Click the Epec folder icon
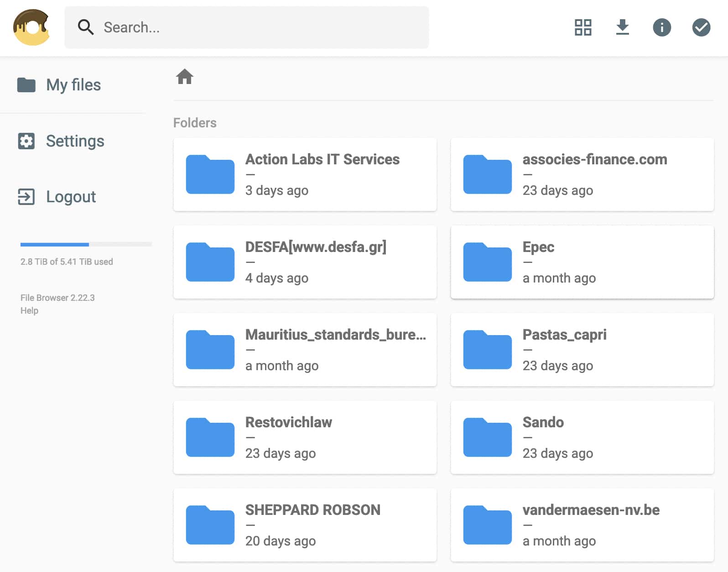Viewport: 728px width, 572px height. pyautogui.click(x=487, y=262)
